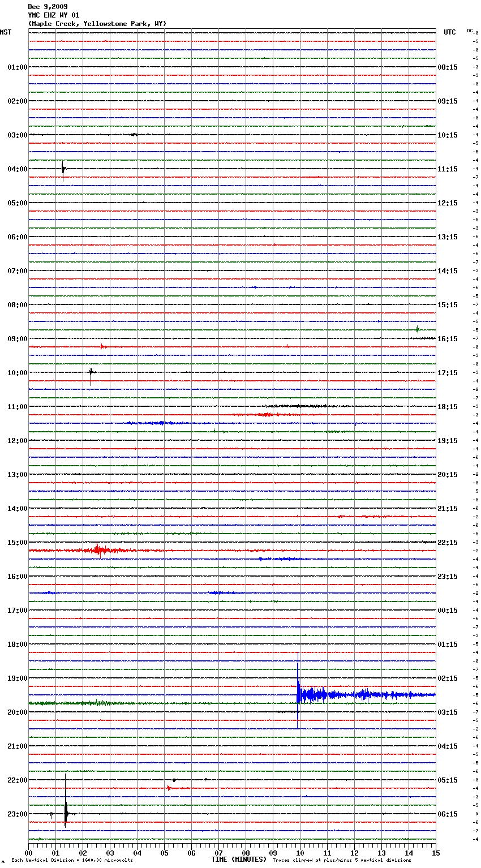
Task: Select the '20:00' MST time label
Action: (x=18, y=712)
